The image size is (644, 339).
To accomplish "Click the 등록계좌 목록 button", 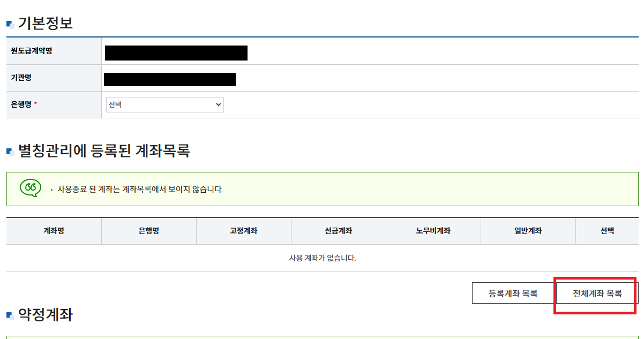I will pyautogui.click(x=513, y=293).
